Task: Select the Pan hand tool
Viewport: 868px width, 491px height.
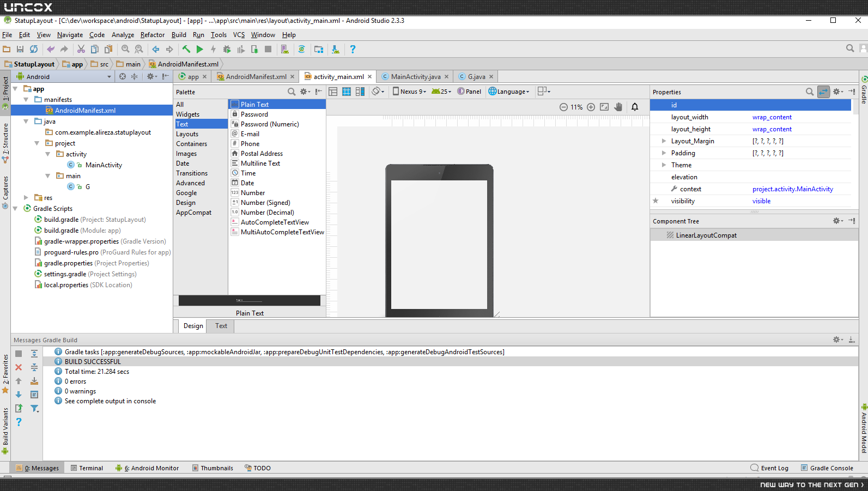Action: 618,107
